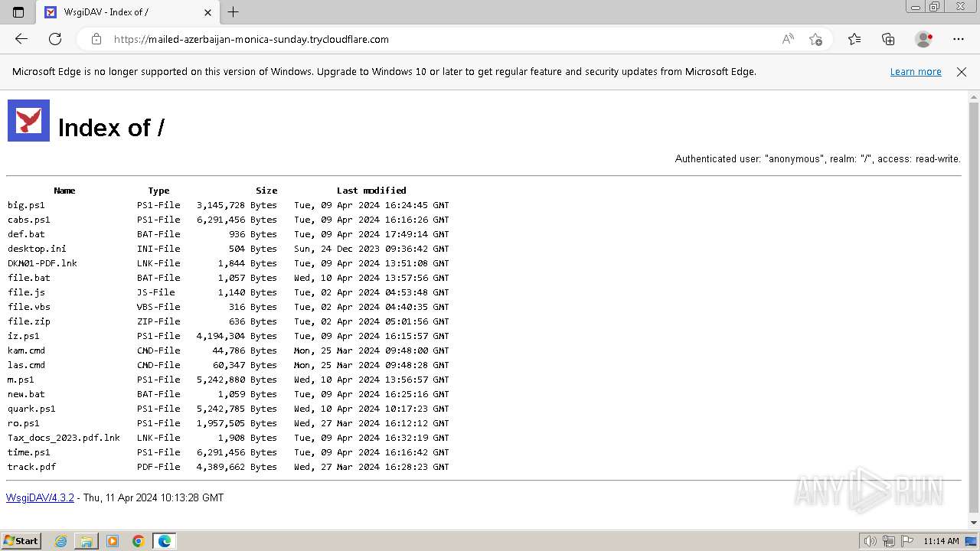Click the iz.ps1 file name

point(24,336)
